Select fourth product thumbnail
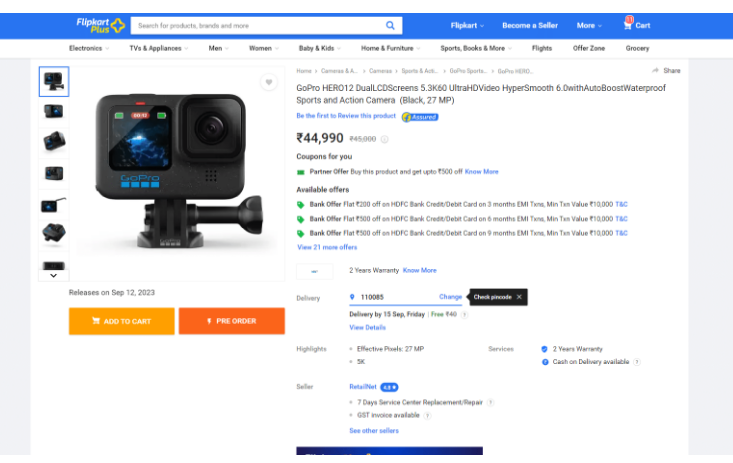 tap(54, 174)
